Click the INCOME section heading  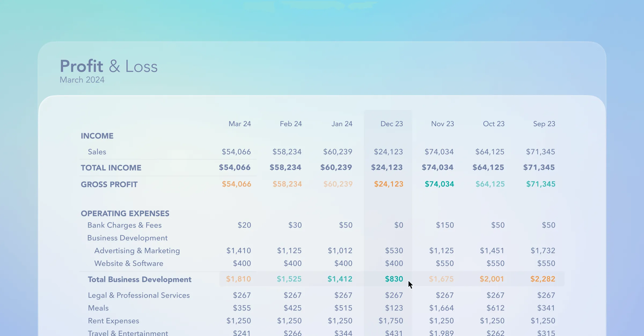point(97,136)
